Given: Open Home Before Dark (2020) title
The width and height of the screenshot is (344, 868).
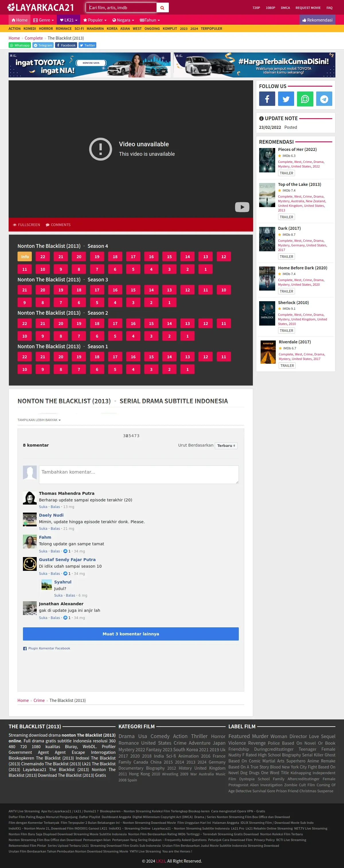Looking at the screenshot, I should (303, 268).
